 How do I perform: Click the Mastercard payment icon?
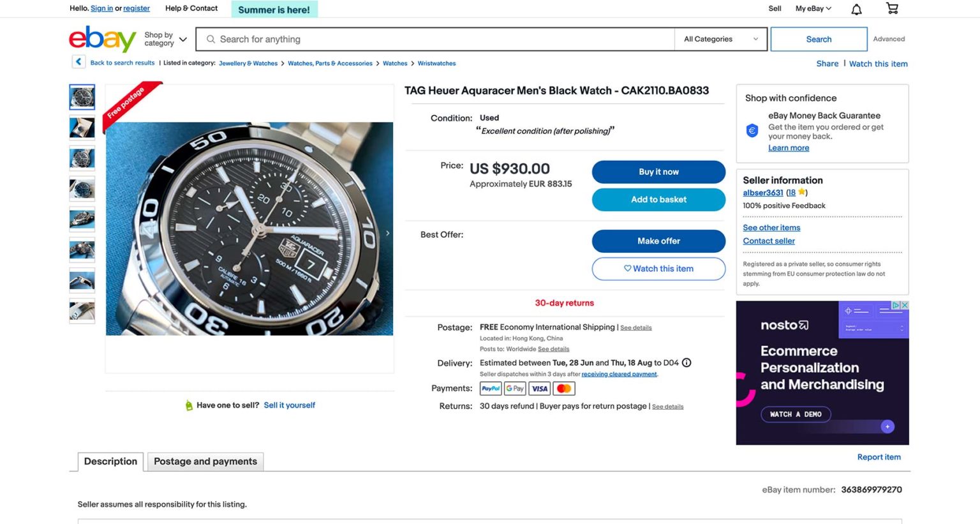(x=563, y=388)
